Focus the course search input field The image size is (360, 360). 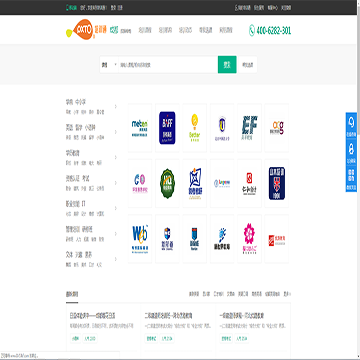tap(168, 65)
